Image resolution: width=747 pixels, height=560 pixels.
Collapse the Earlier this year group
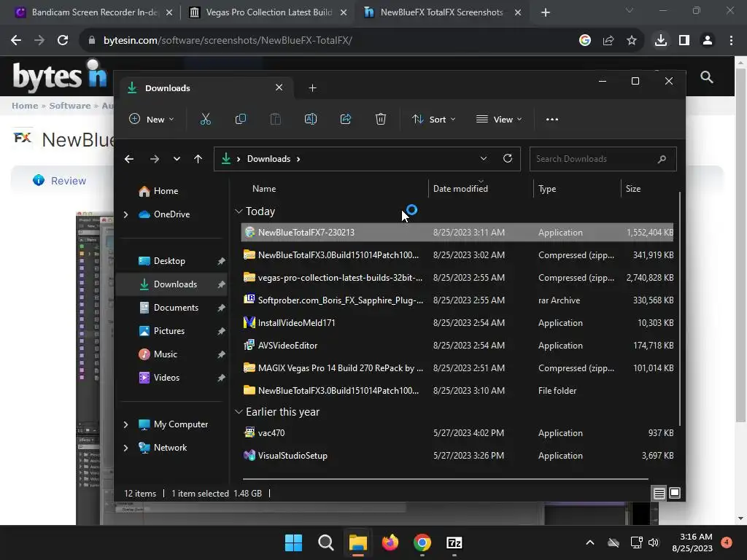tap(239, 412)
